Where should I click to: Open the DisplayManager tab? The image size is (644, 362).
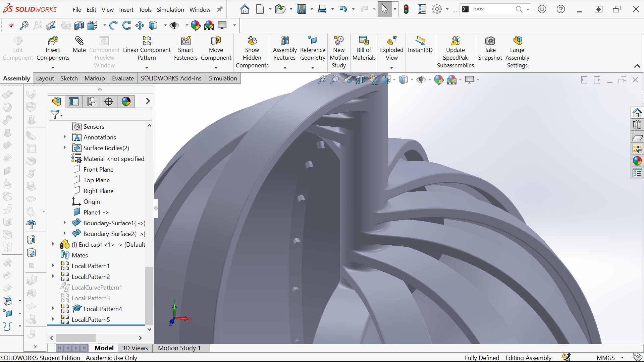pos(126,101)
